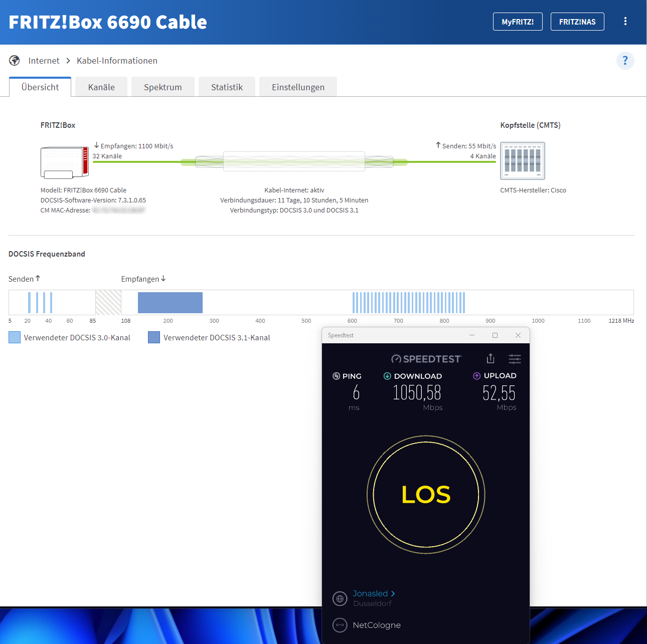The height and width of the screenshot is (644, 647).
Task: Open the three-dot menu in FRITZ!Box header
Action: tap(625, 21)
